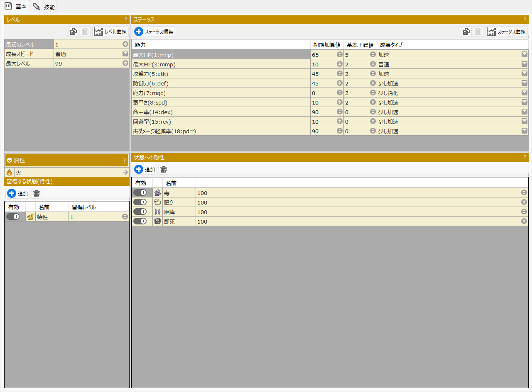The image size is (532, 392).
Task: Click the help icon in ステータス header
Action: (525, 19)
